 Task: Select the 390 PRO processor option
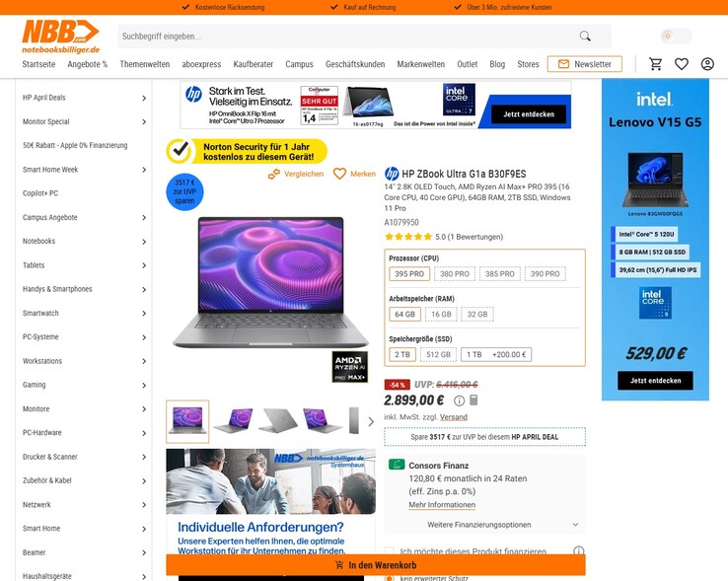click(546, 274)
